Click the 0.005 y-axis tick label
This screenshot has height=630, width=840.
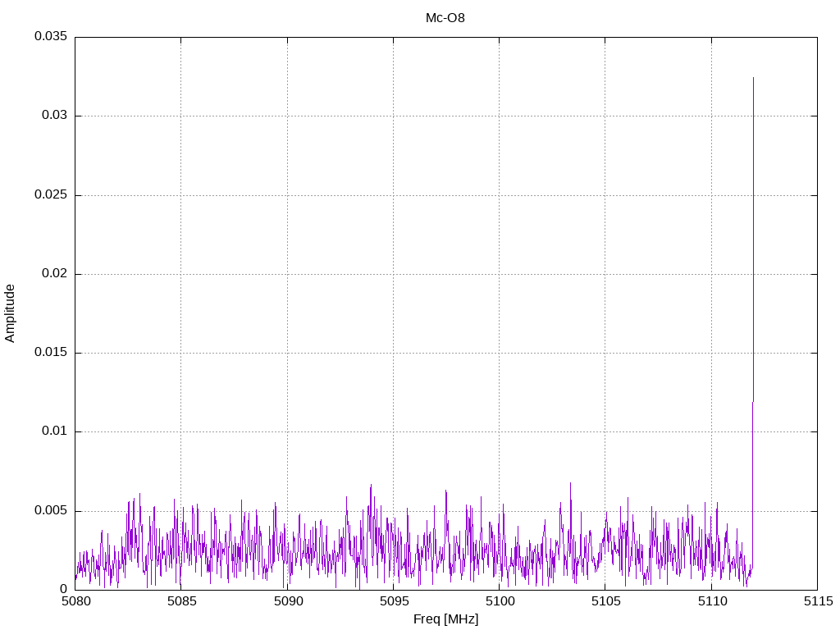tap(51, 510)
